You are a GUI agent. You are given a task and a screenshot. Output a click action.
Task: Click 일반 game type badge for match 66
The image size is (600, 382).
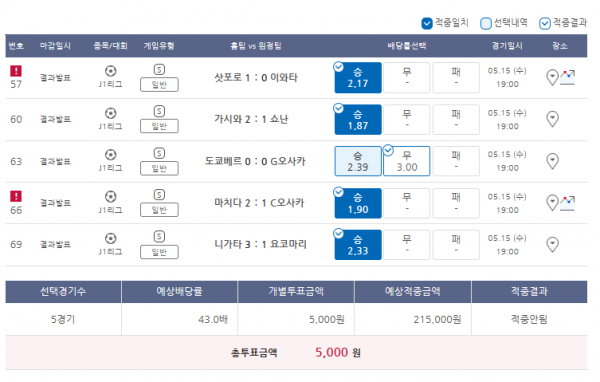[x=159, y=210]
